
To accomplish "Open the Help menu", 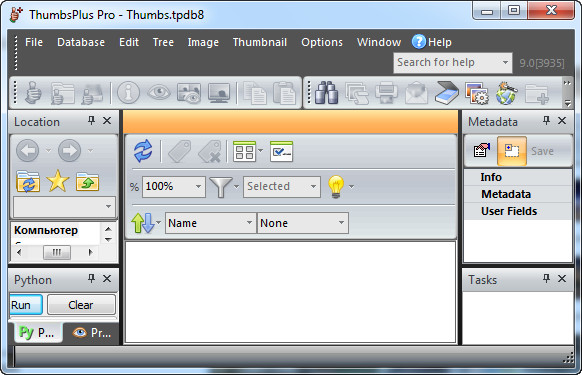I will pos(432,42).
